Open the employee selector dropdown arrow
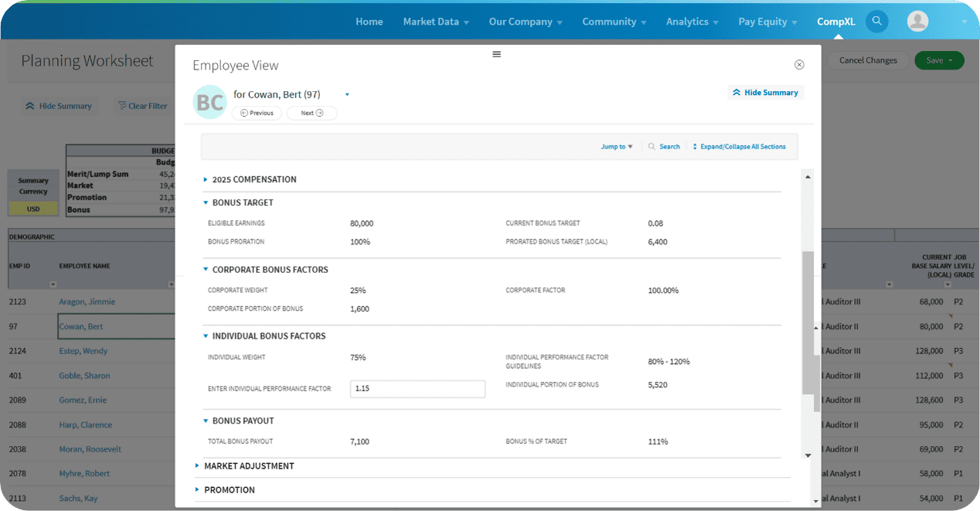This screenshot has height=511, width=980. pyautogui.click(x=347, y=94)
